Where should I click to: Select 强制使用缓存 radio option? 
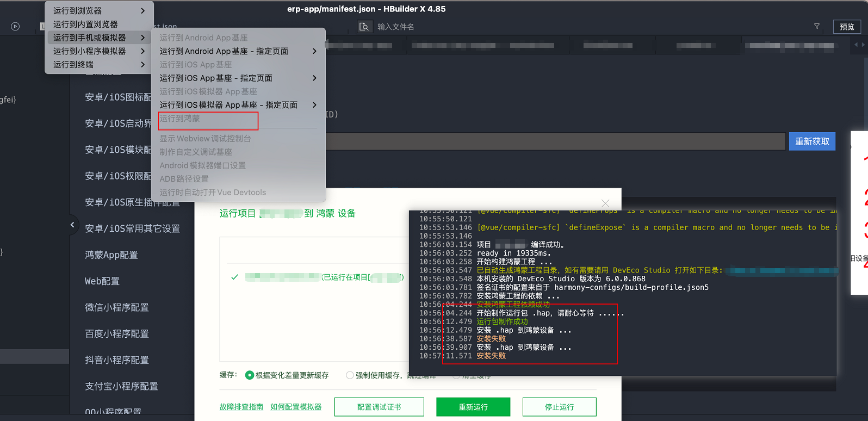click(350, 375)
